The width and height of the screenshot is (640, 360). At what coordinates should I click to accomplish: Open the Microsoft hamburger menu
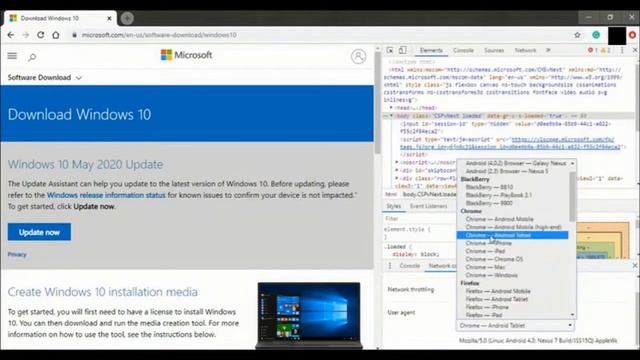12,56
